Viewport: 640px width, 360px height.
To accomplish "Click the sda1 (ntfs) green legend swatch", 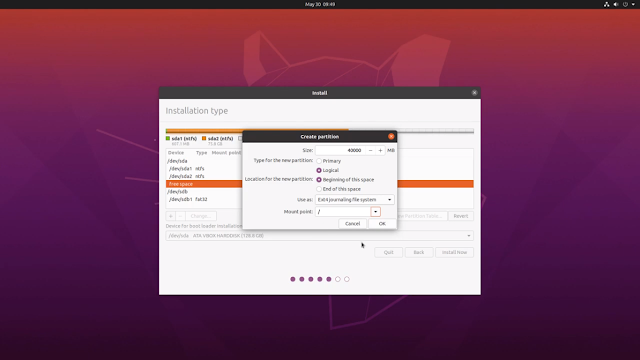I will click(x=168, y=138).
